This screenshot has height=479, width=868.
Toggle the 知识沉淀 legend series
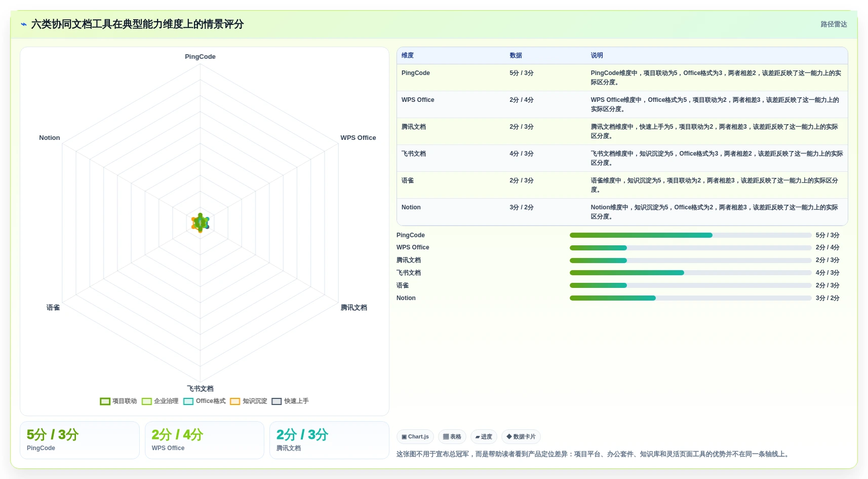(249, 401)
